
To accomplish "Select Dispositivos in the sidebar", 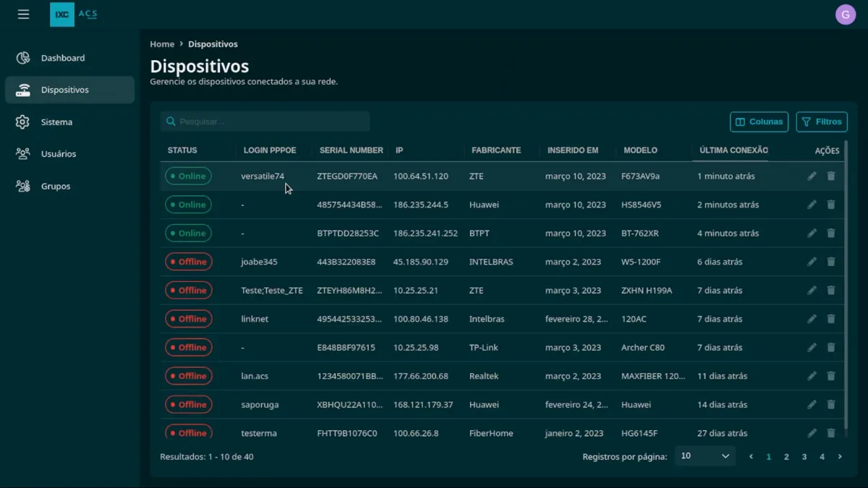I will coord(69,90).
